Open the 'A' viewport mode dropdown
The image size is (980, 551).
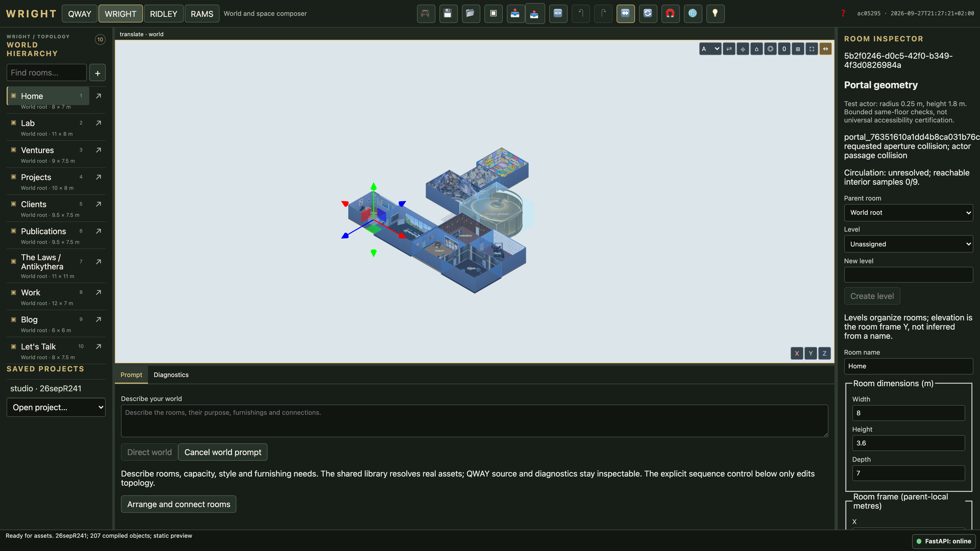coord(710,49)
